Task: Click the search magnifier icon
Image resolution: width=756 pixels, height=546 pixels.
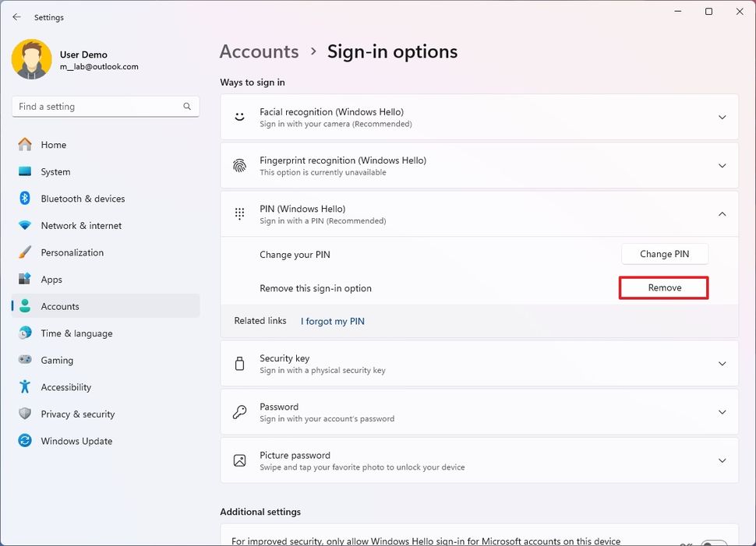Action: point(186,106)
